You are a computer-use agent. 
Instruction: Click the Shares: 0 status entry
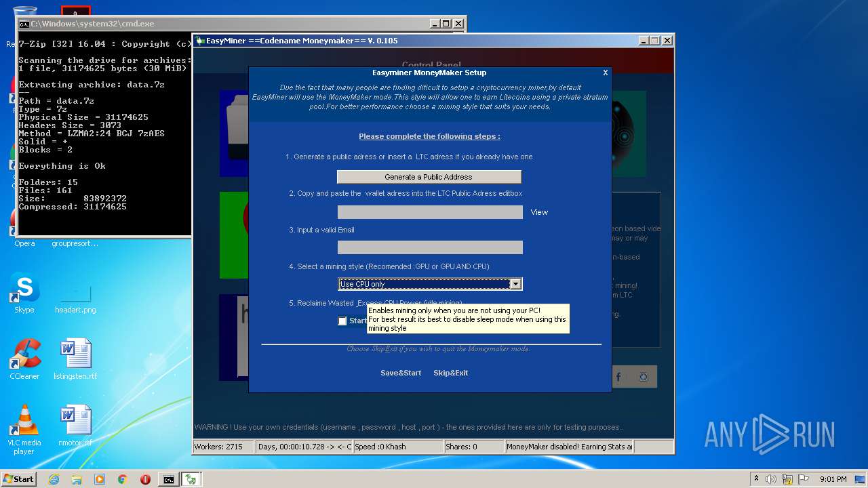[x=474, y=447]
